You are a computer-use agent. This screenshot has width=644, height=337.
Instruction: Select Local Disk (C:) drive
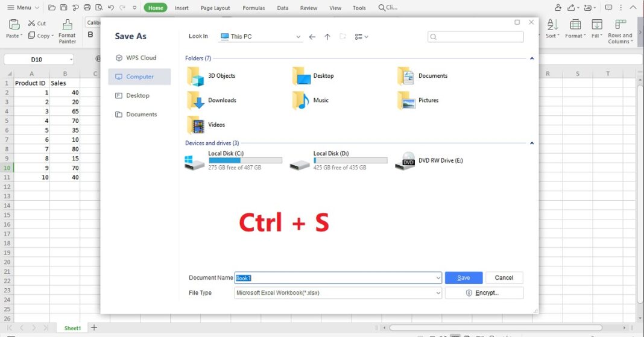233,160
